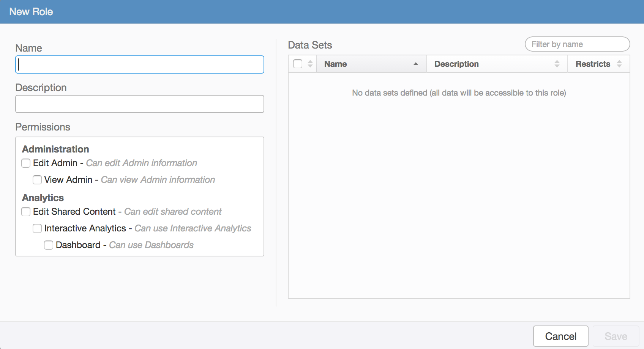Click the Restricts column sort arrows

tap(619, 64)
